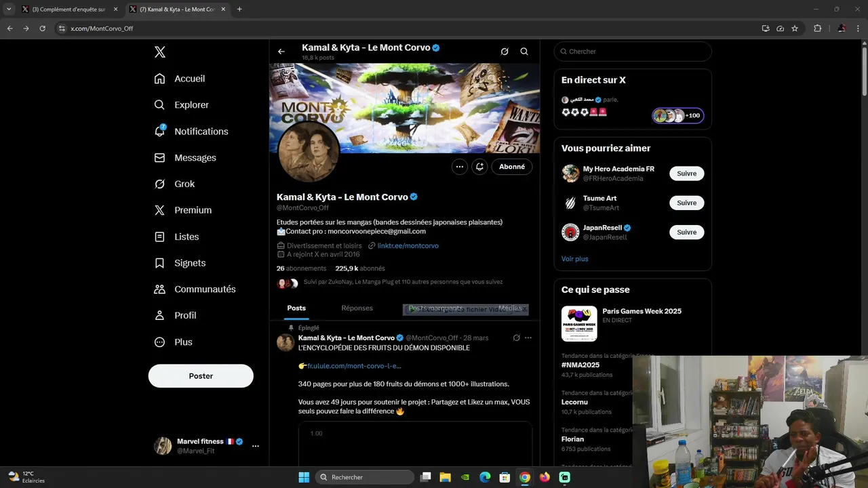Follow Tsume Art
Screen dimensions: 868x488
click(687, 203)
